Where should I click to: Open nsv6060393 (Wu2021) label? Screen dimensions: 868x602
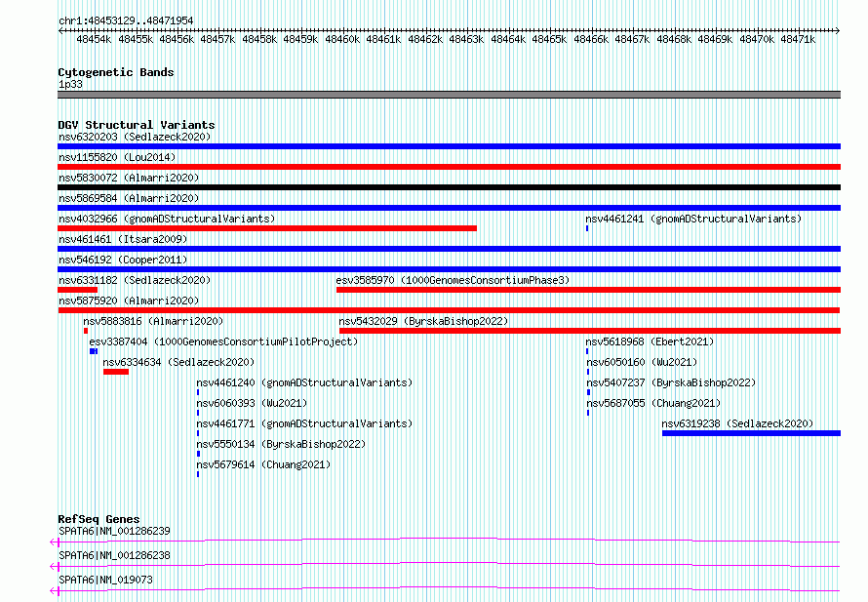click(252, 403)
